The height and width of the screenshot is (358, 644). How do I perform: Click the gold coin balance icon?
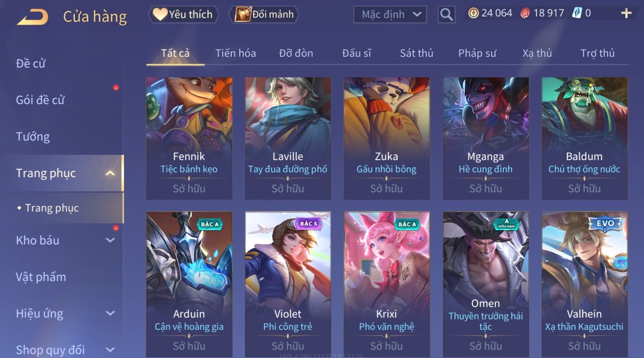pos(473,13)
